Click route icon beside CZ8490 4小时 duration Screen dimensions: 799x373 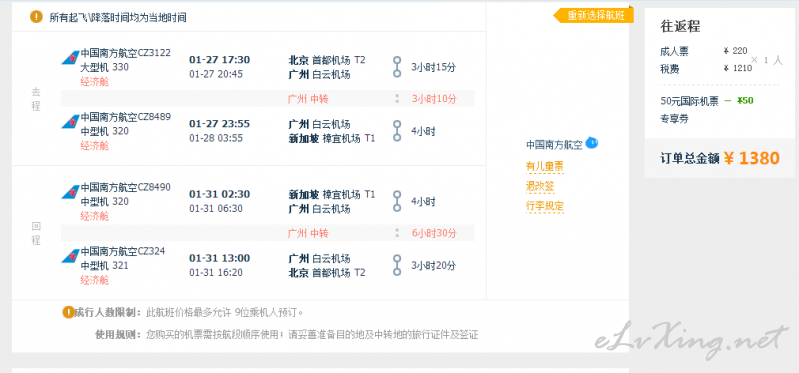[x=397, y=201]
